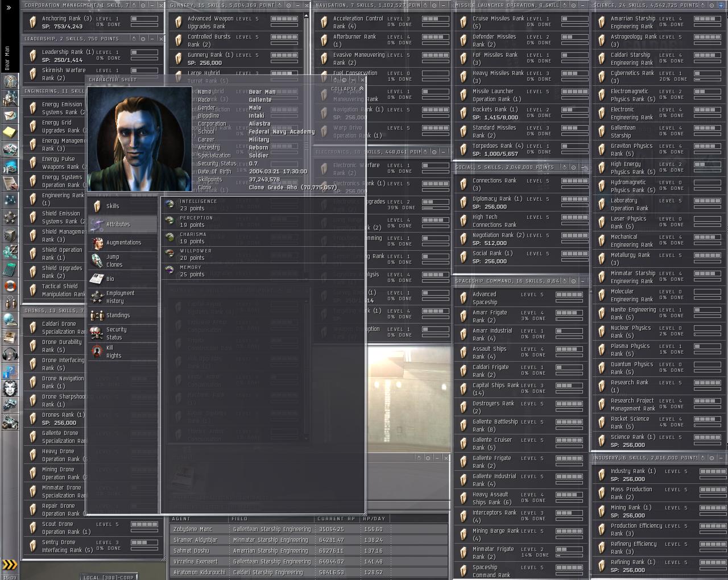Minimize the Industry skills window

(x=721, y=458)
